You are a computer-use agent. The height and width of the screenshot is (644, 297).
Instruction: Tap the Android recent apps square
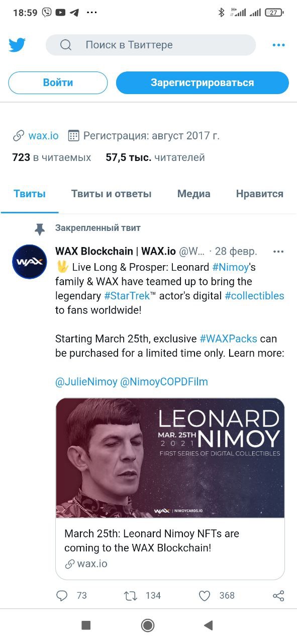tap(86, 625)
